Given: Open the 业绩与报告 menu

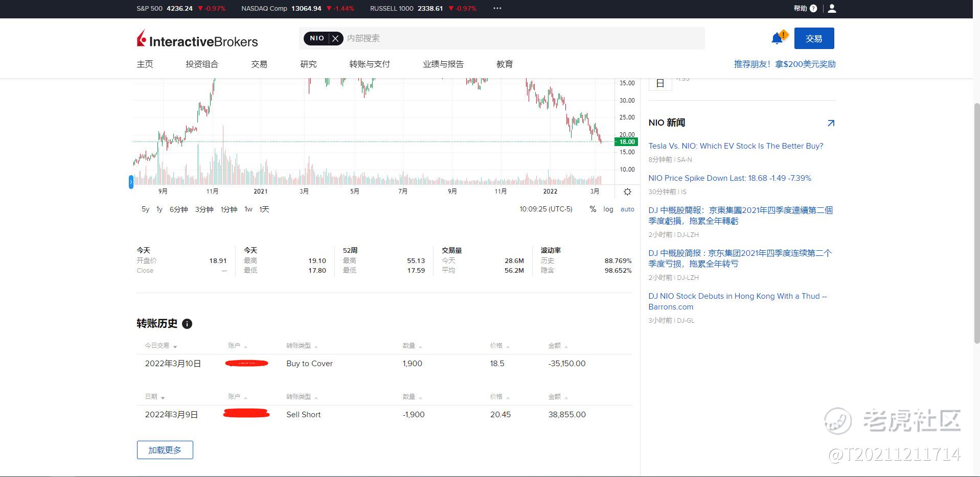Looking at the screenshot, I should coord(443,64).
